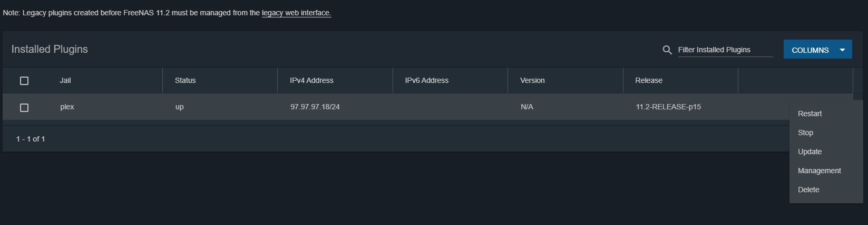Select all plugins with header checkbox
868x225 pixels.
click(x=24, y=81)
